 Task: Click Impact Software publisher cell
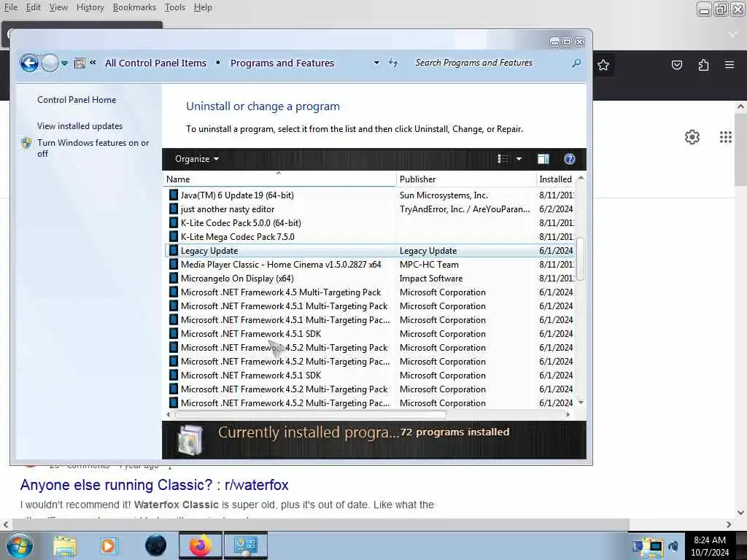pyautogui.click(x=430, y=278)
